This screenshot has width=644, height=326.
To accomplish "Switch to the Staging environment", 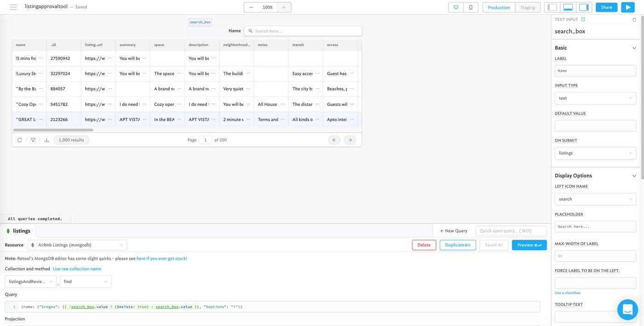I will tap(528, 7).
